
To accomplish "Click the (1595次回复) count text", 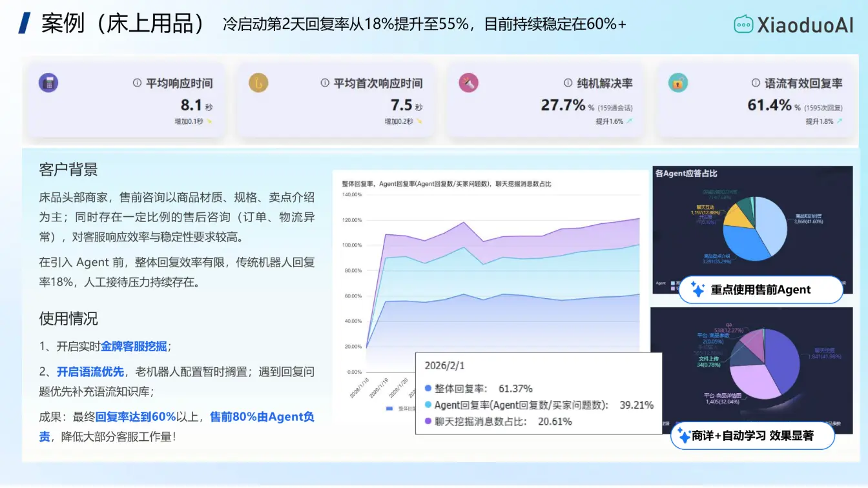I will [x=823, y=108].
